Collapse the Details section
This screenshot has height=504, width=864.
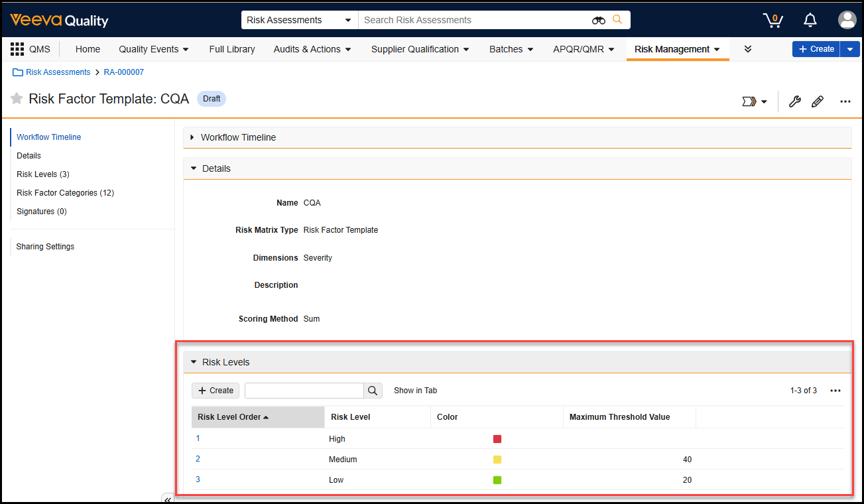[194, 168]
